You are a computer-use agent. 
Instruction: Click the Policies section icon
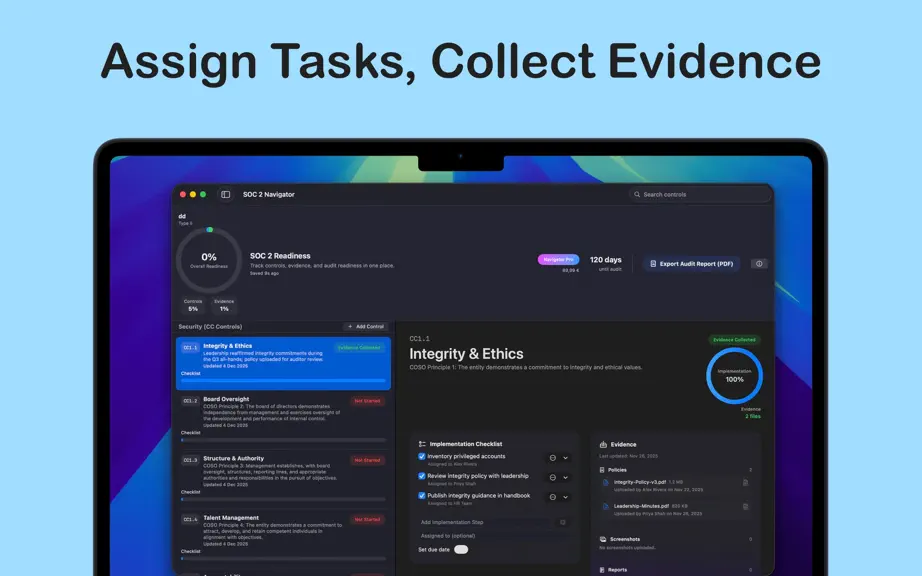tap(602, 470)
